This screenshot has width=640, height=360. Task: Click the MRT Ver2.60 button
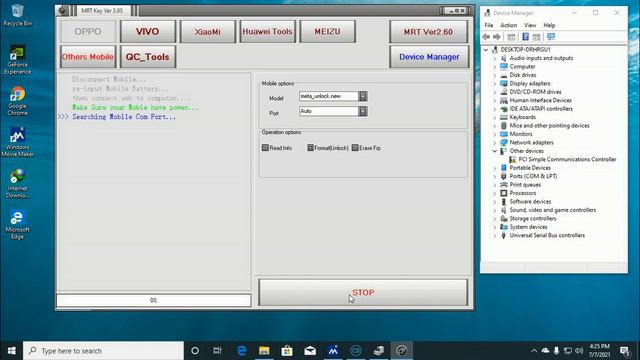(x=428, y=32)
